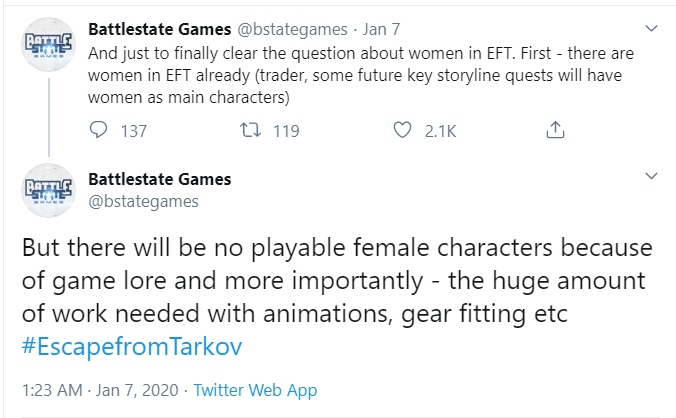676x418 pixels.
Task: Click the 2.1K likes count
Action: pos(440,130)
